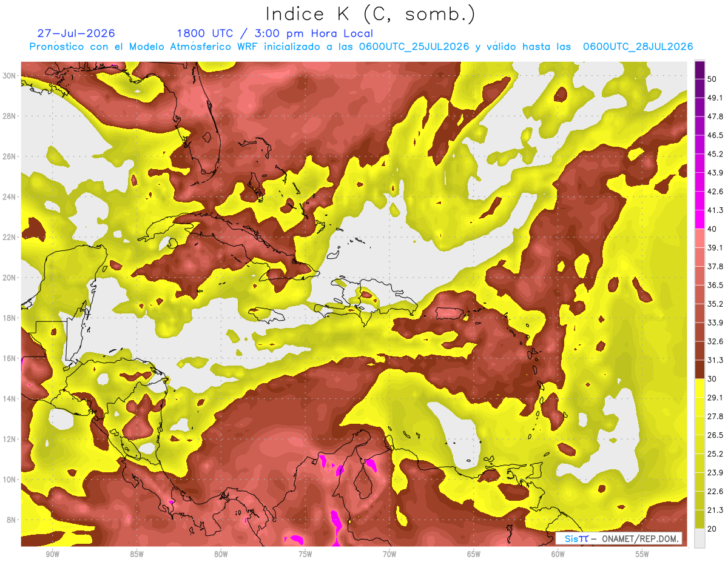The width and height of the screenshot is (728, 562).
Task: Click the colorbar value 23.9
Action: click(x=715, y=473)
